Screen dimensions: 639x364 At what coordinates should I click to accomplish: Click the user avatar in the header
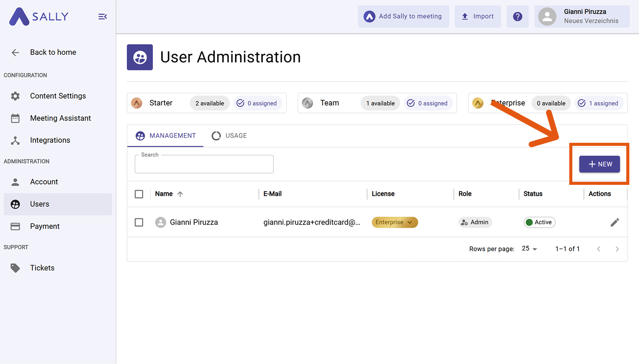(547, 17)
